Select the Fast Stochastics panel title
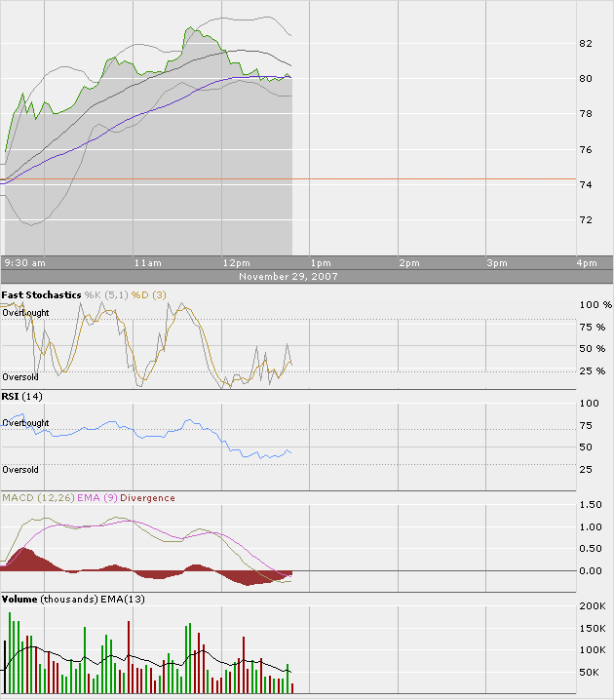Viewport: 614px width, 700px height. (x=41, y=294)
